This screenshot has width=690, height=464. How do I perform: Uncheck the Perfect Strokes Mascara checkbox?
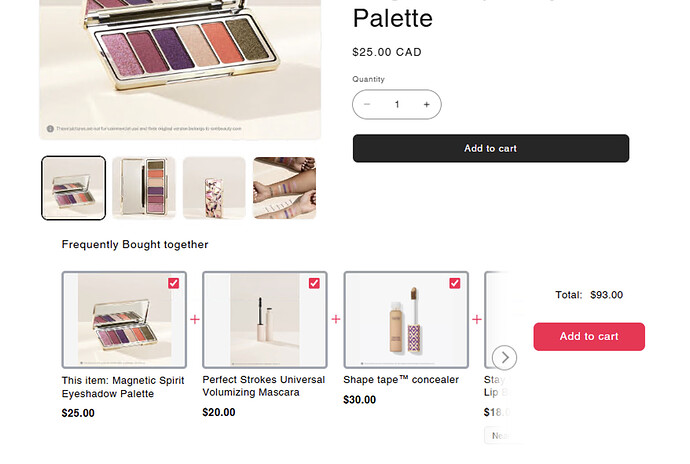314,284
